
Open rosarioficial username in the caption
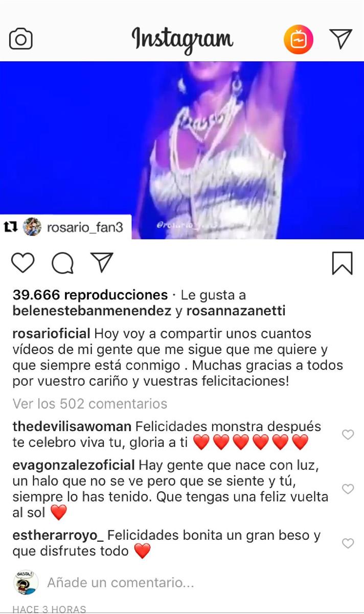click(x=52, y=334)
